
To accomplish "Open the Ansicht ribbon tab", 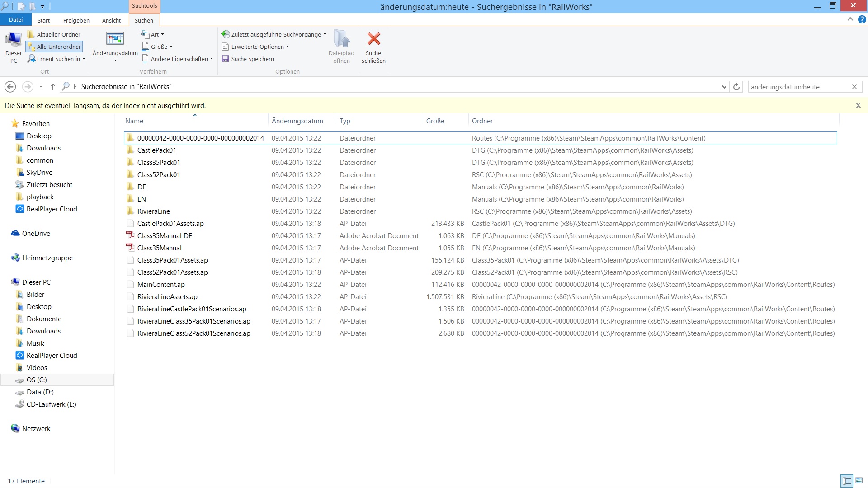I will click(111, 20).
